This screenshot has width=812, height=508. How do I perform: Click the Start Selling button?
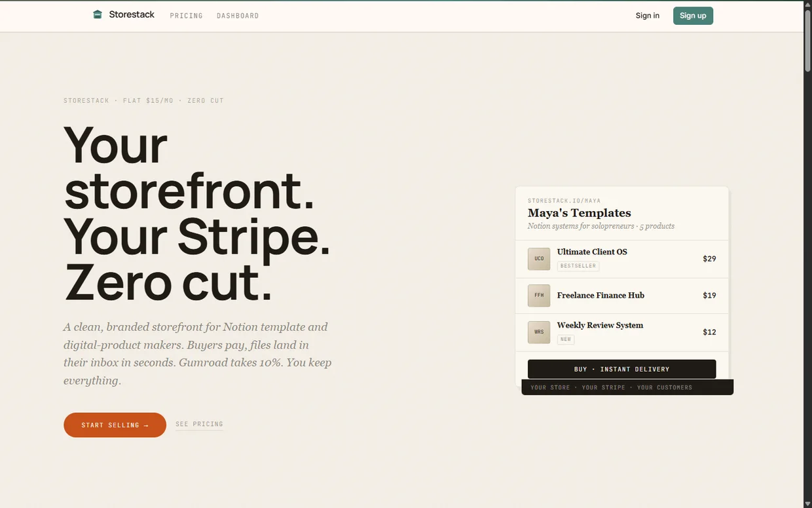115,425
